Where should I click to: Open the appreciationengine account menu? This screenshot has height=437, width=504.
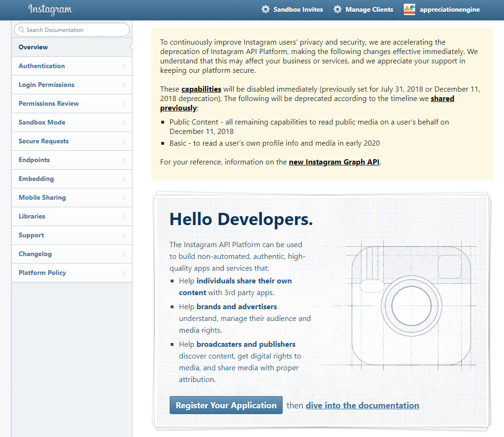coord(442,10)
